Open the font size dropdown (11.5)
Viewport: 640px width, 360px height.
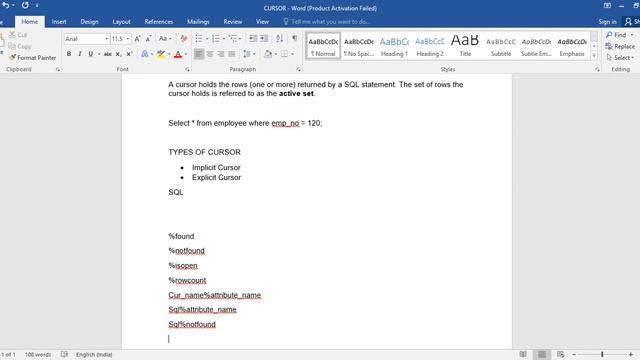coord(128,39)
